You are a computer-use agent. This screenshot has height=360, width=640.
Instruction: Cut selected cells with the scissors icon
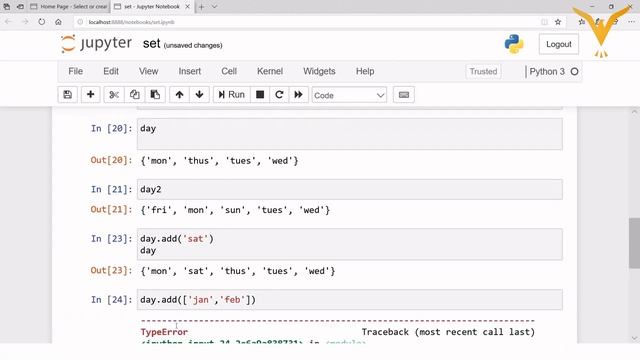[114, 95]
